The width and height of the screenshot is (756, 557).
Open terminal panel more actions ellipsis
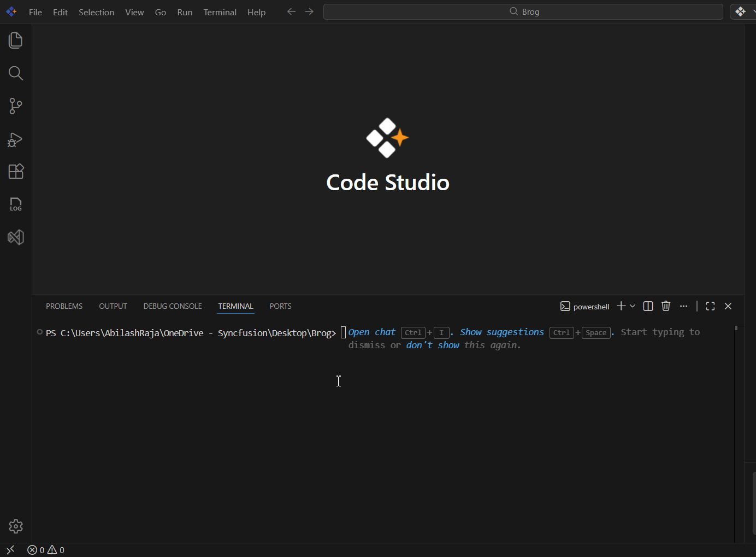683,306
